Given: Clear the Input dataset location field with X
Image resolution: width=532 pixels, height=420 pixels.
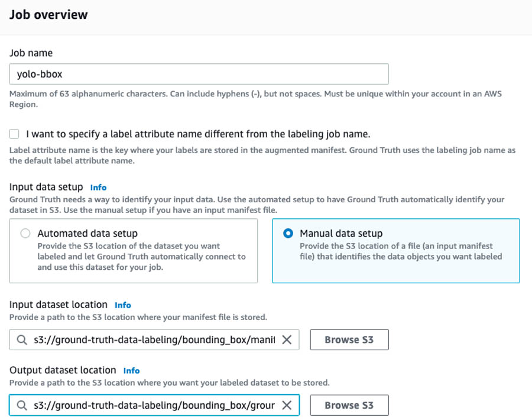Looking at the screenshot, I should click(287, 340).
